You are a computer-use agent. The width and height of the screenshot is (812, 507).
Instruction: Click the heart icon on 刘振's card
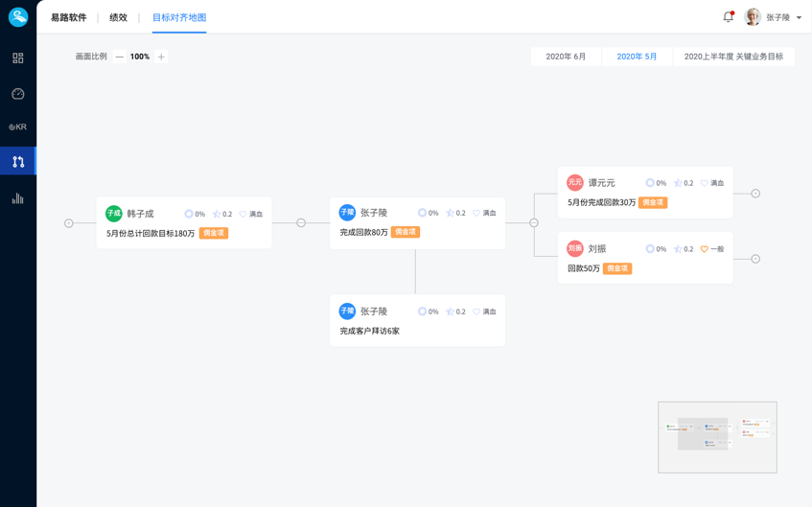[705, 249]
